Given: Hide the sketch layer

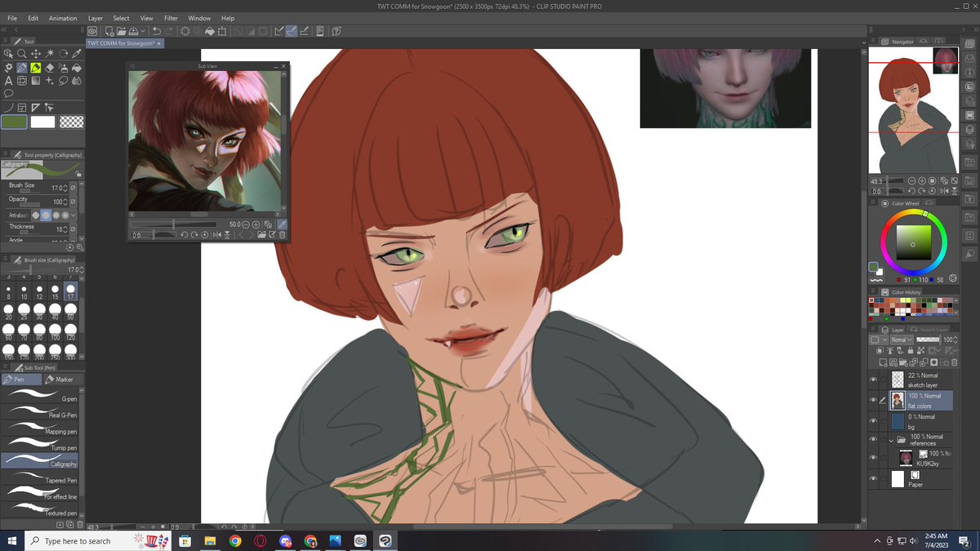Looking at the screenshot, I should (x=873, y=380).
